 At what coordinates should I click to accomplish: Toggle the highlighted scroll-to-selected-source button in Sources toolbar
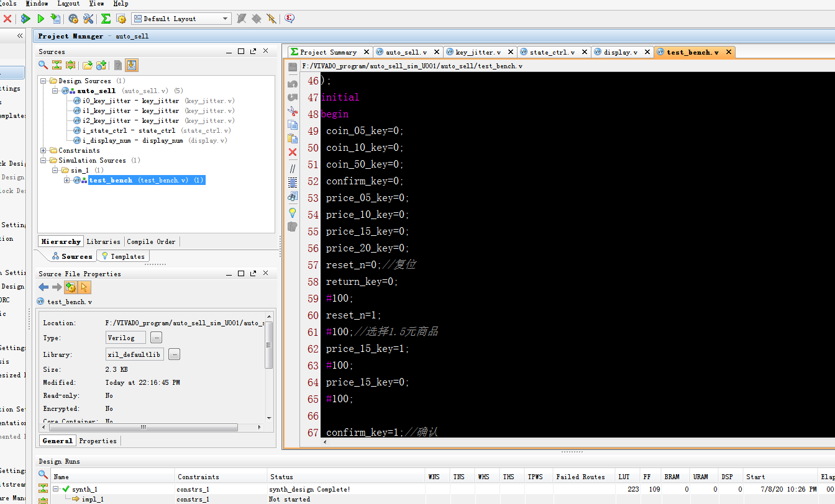click(132, 65)
